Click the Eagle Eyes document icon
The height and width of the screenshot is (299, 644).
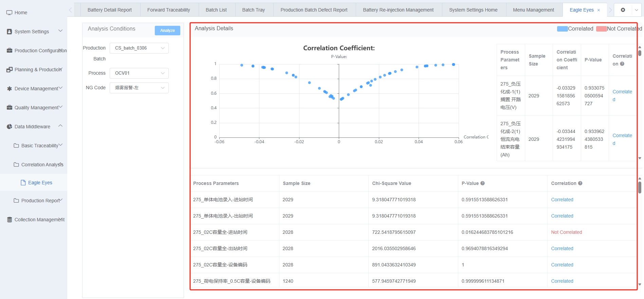tap(23, 183)
